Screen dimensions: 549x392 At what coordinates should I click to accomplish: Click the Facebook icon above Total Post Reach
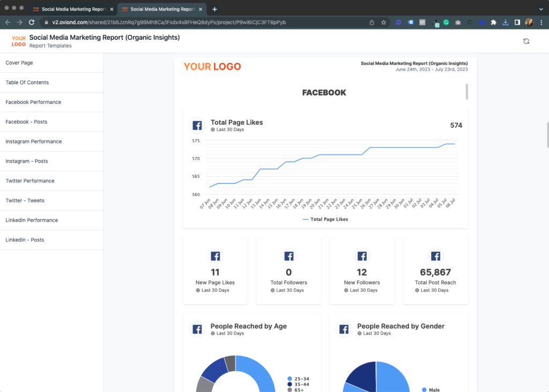435,256
